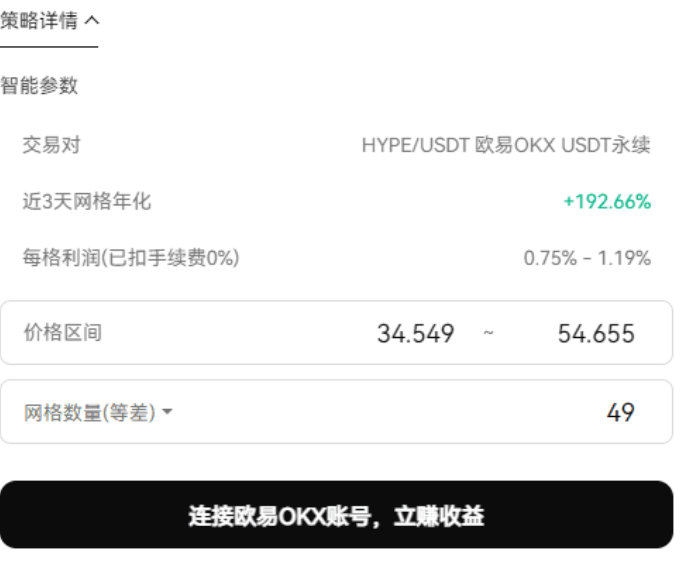Select HYPE/USDT 欧易OKX USDT永续 pair text
Viewport: 698px width, 566px height.
tap(506, 145)
